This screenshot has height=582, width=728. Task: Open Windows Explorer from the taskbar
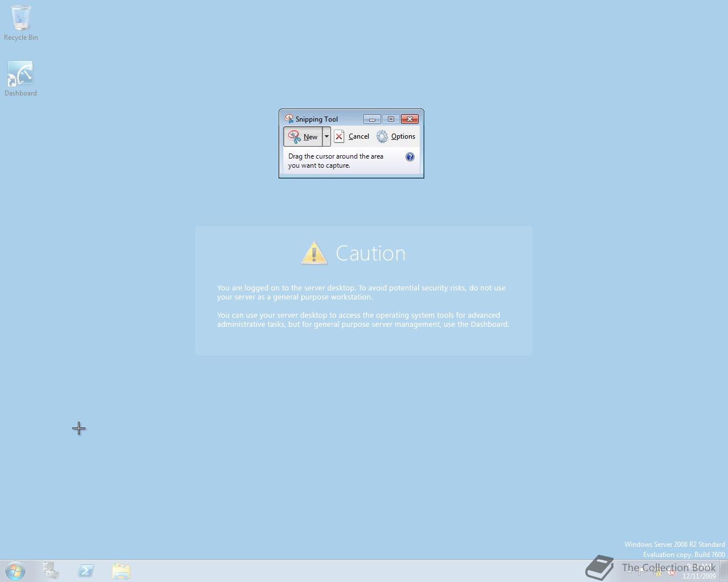[121, 571]
